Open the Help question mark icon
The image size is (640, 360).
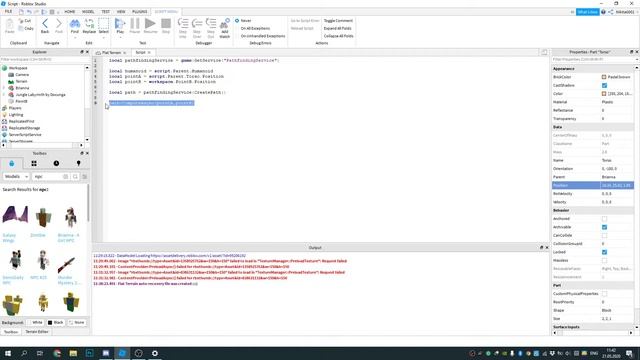tap(603, 12)
